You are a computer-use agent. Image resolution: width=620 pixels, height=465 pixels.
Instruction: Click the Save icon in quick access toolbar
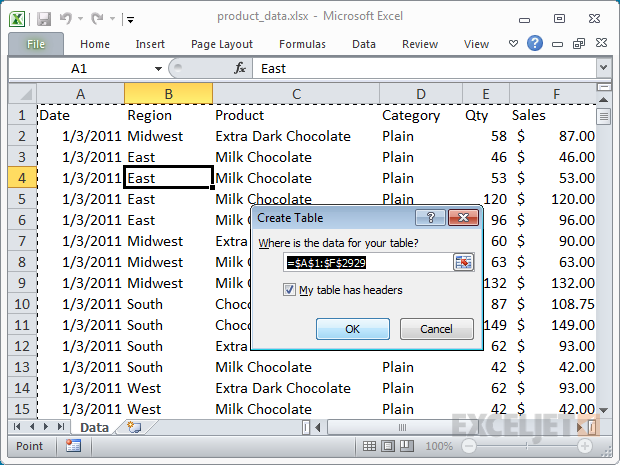point(44,18)
